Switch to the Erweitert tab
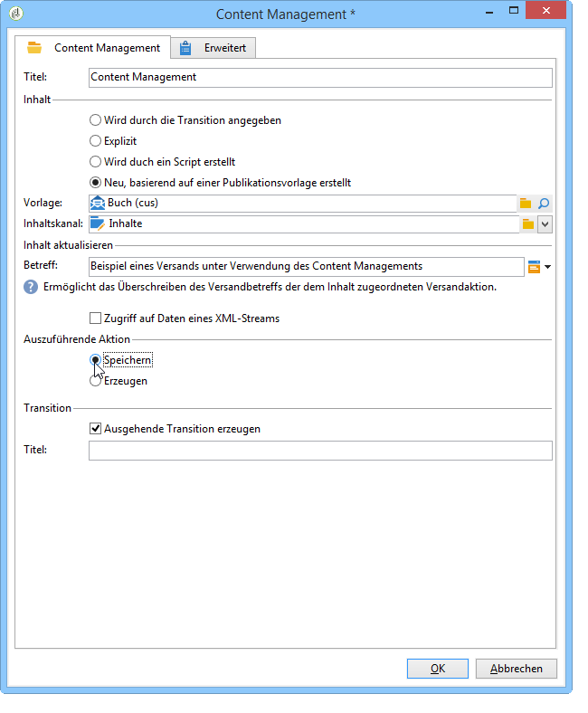588x713 pixels. (213, 48)
